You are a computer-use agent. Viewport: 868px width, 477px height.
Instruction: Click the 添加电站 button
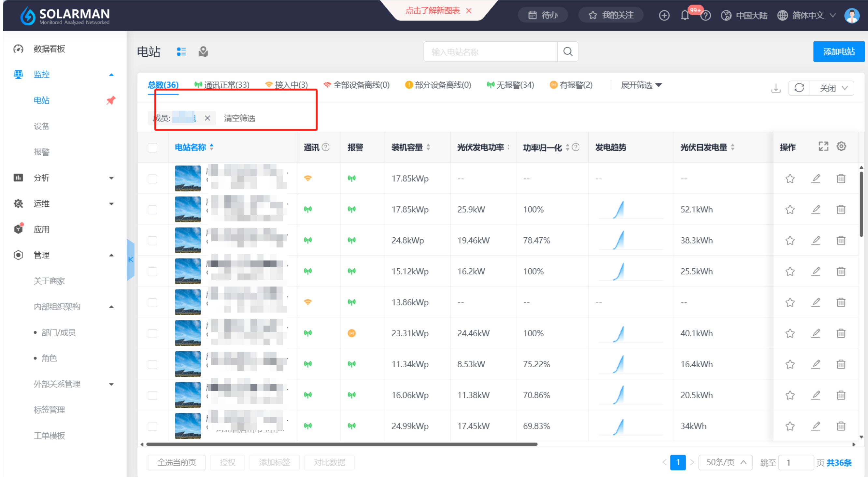click(x=838, y=51)
